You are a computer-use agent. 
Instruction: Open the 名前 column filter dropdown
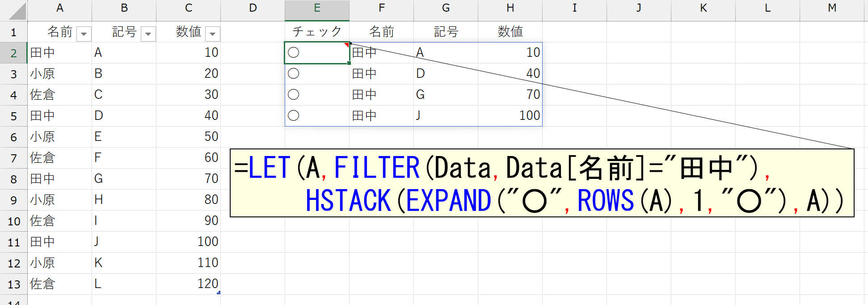pyautogui.click(x=84, y=34)
